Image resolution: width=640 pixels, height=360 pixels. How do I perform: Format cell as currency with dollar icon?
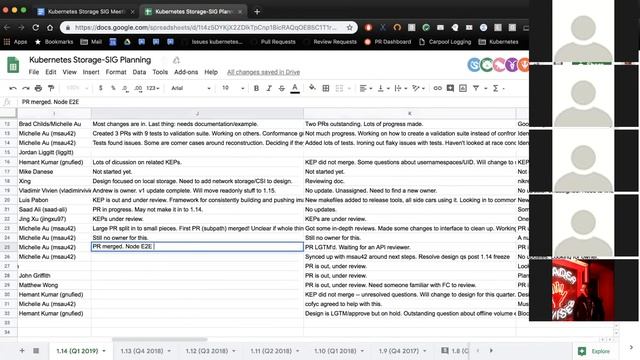click(100, 88)
